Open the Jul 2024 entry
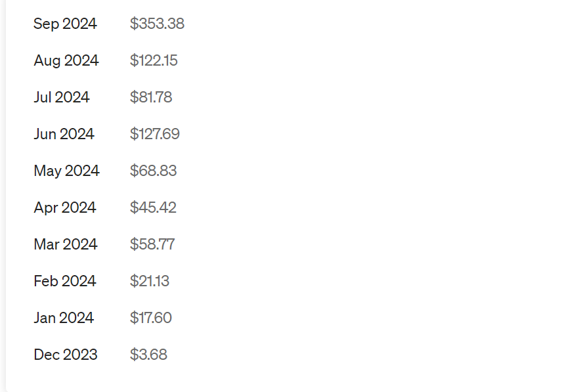 tap(62, 97)
